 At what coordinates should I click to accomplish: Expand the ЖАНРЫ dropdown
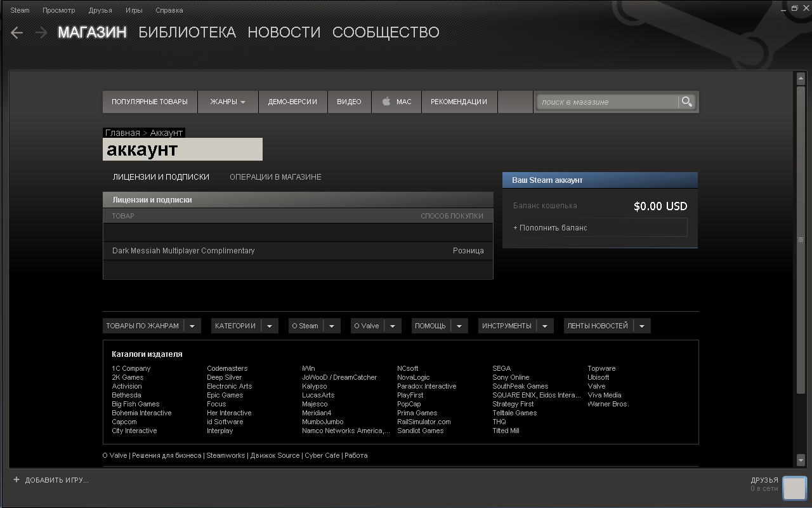(228, 102)
